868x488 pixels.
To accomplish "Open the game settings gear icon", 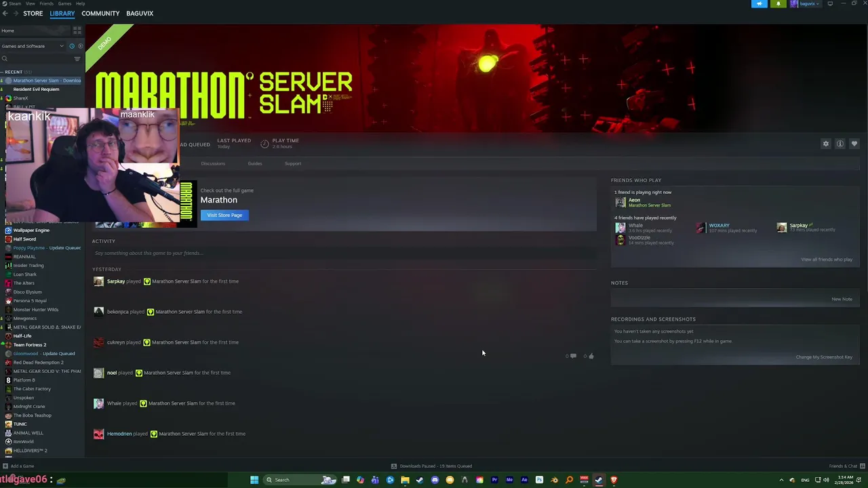I will [825, 144].
